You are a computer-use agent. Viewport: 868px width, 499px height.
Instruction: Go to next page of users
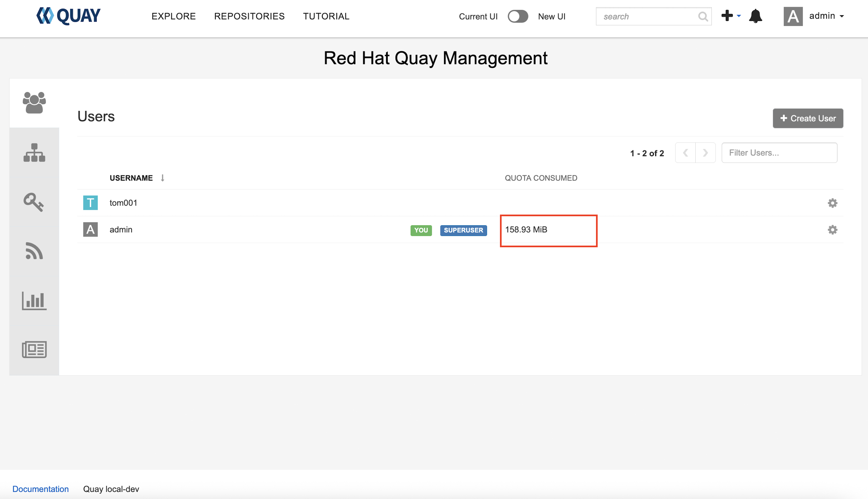[x=705, y=153]
